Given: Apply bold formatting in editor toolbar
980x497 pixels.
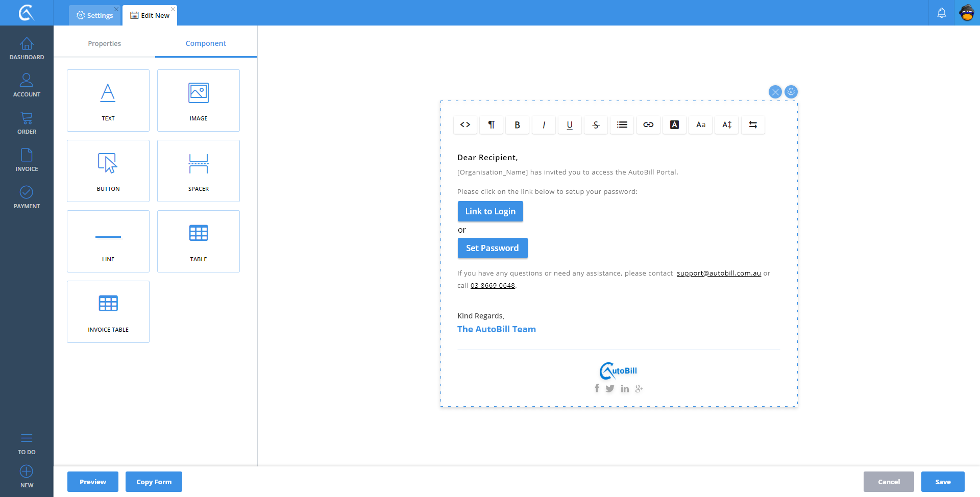Looking at the screenshot, I should click(517, 125).
